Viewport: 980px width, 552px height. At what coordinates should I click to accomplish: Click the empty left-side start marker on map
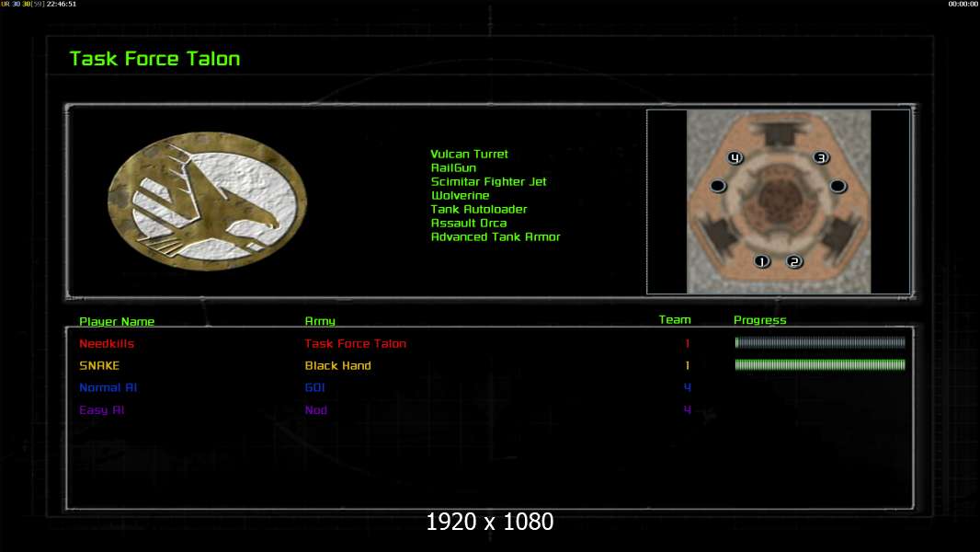click(718, 186)
